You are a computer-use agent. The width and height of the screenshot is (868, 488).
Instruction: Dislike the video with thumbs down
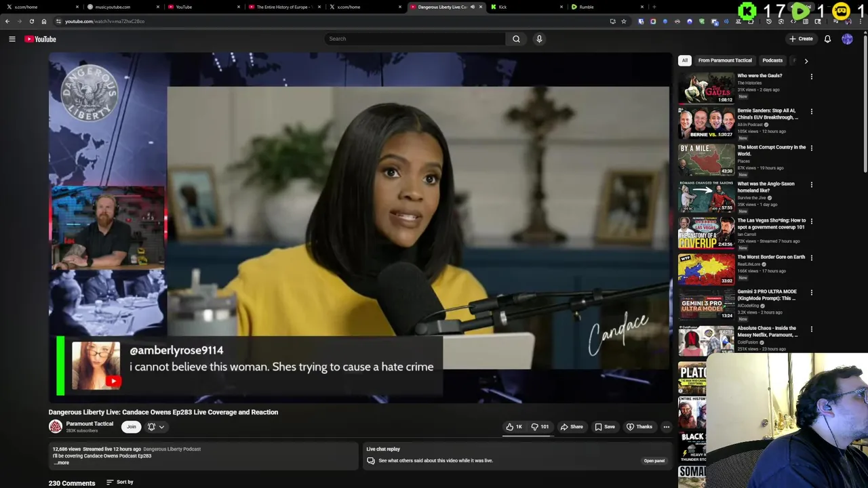point(540,426)
